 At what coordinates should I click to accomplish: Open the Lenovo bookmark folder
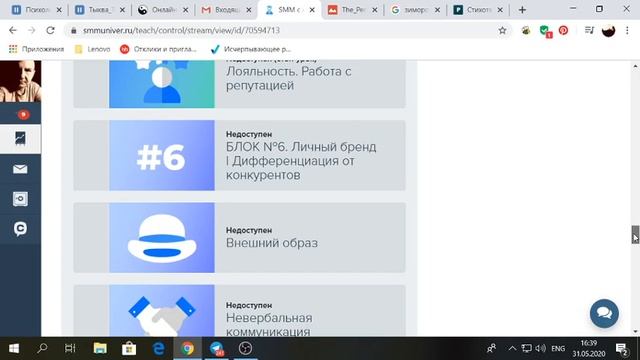(93, 49)
